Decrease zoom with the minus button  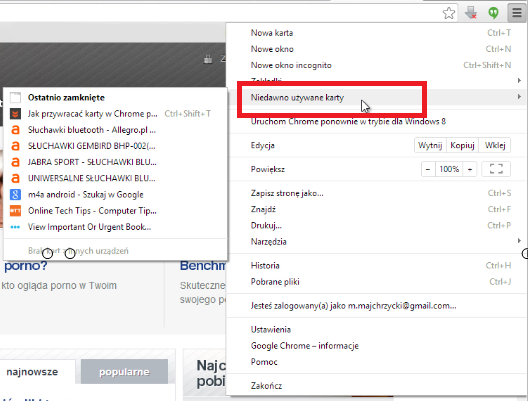click(428, 169)
